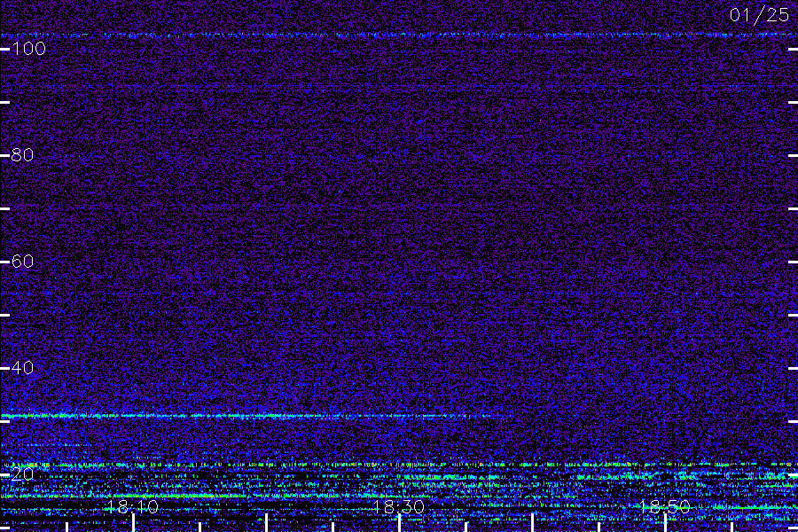Click the 60 frequency axis label
The image size is (798, 532).
[x=22, y=262]
